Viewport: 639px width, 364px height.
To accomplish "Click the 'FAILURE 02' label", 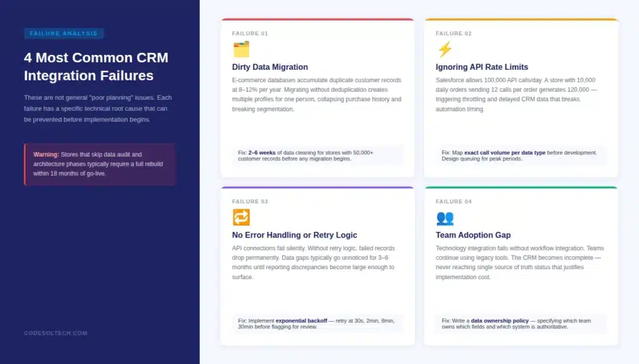I will pyautogui.click(x=454, y=34).
